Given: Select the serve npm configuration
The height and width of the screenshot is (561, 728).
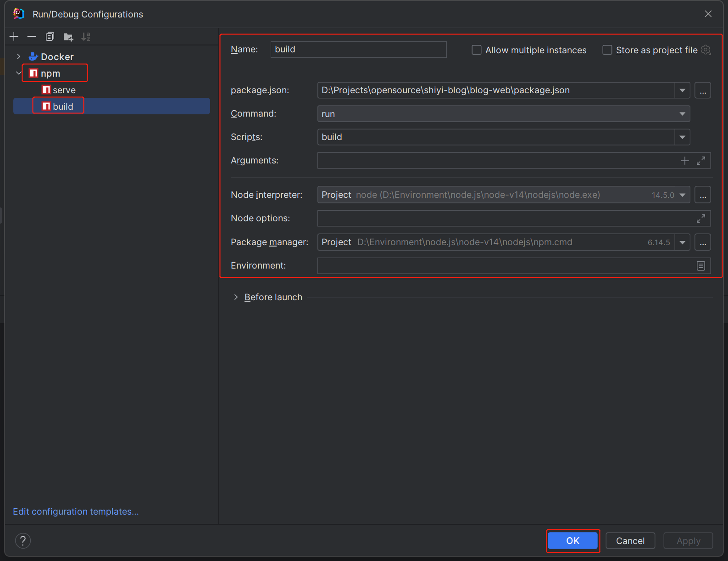Looking at the screenshot, I should 64,90.
